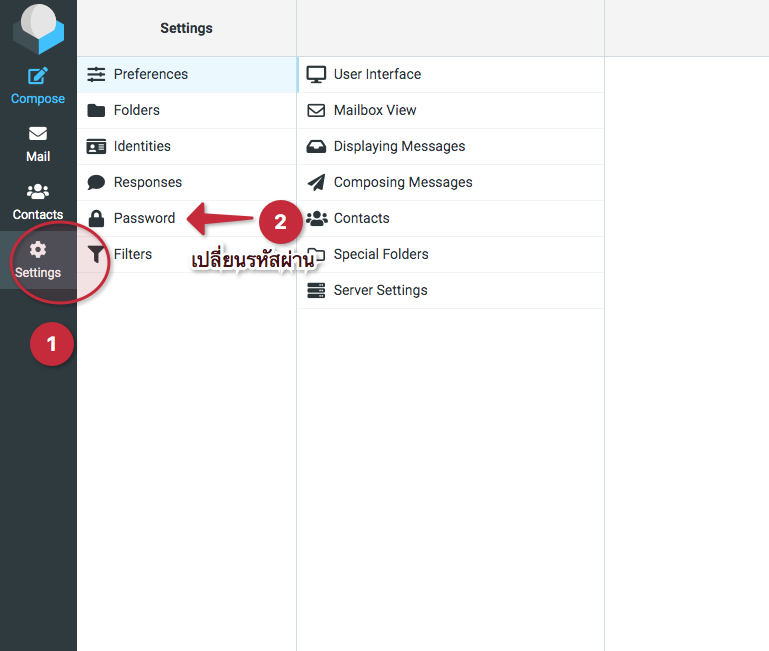Click the Responses speech bubble icon
The width and height of the screenshot is (769, 651).
(96, 182)
